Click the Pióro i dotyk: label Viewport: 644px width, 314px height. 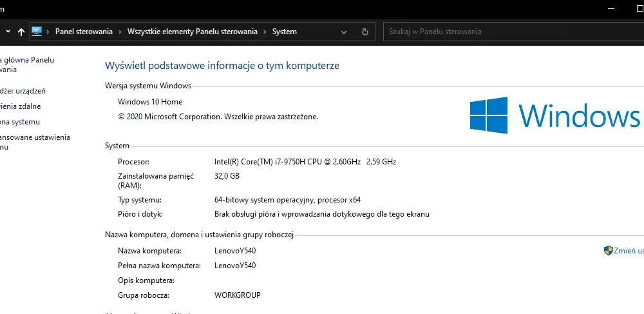(140, 214)
